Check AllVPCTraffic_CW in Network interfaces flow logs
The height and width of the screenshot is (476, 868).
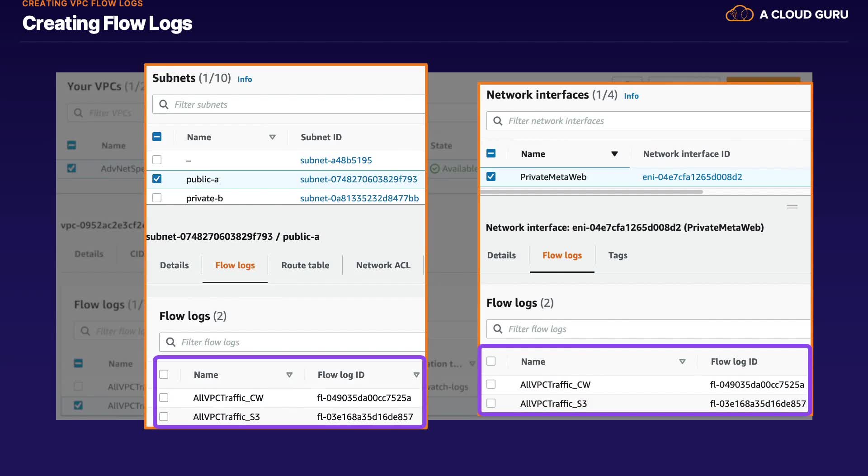click(491, 384)
